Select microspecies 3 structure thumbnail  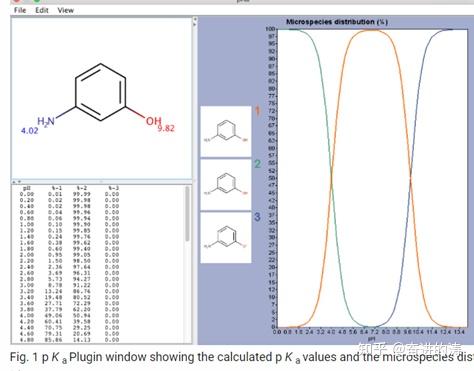tap(226, 238)
